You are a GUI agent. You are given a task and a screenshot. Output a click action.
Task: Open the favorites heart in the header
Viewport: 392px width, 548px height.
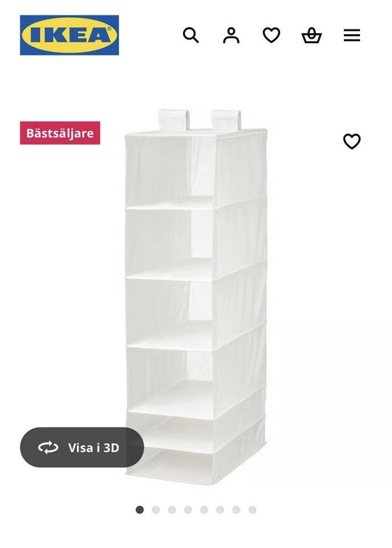272,35
